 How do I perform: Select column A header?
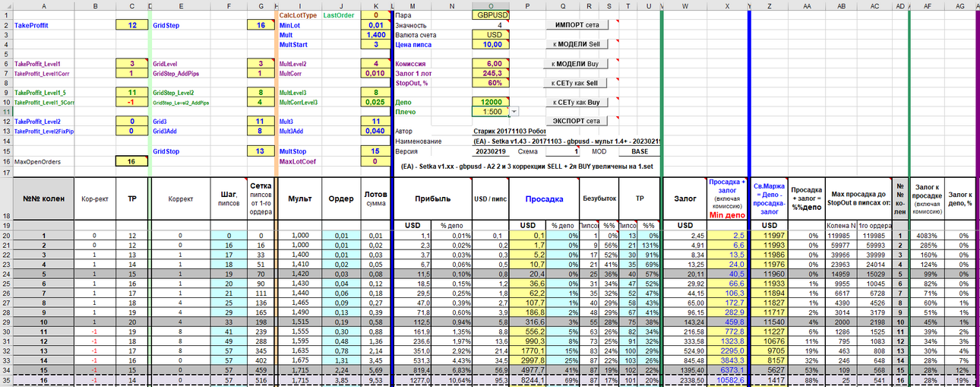click(x=42, y=5)
